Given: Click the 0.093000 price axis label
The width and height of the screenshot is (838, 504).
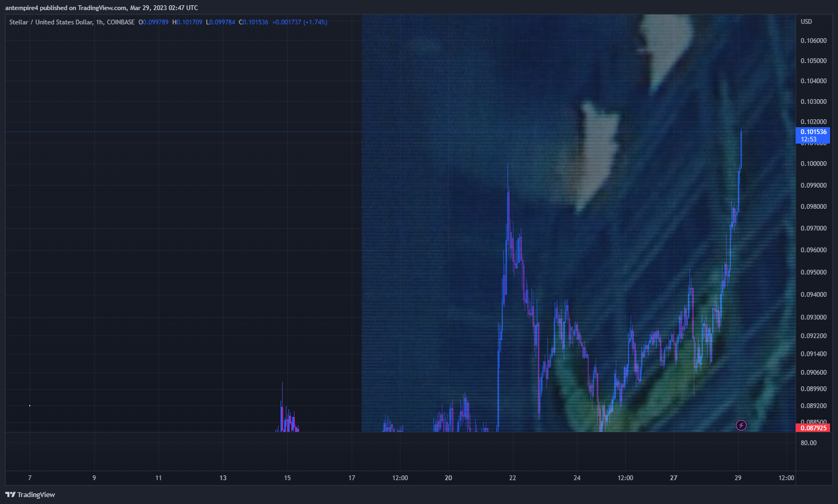Looking at the screenshot, I should 814,317.
